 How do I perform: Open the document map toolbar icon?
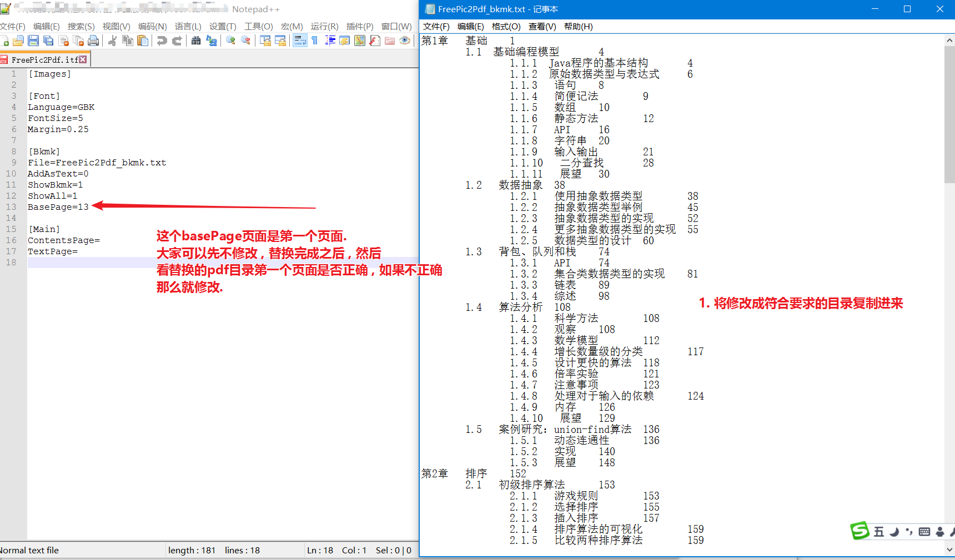coord(360,41)
